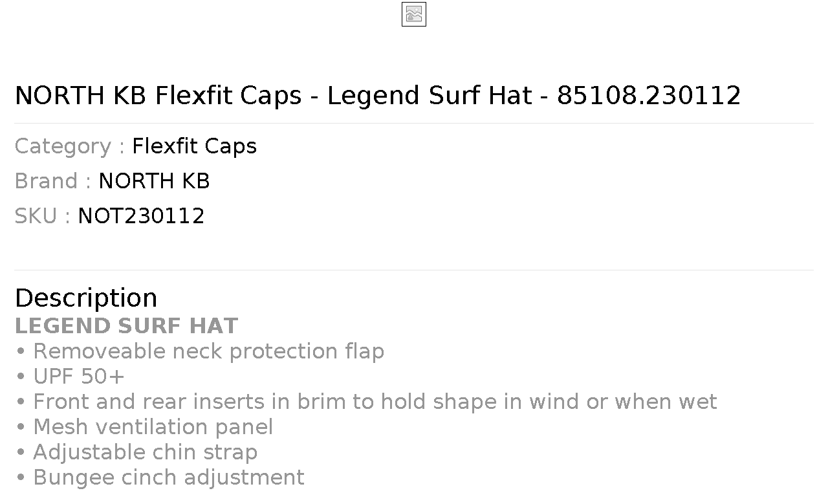Click the words Flexfit Caps in title

coord(228,96)
